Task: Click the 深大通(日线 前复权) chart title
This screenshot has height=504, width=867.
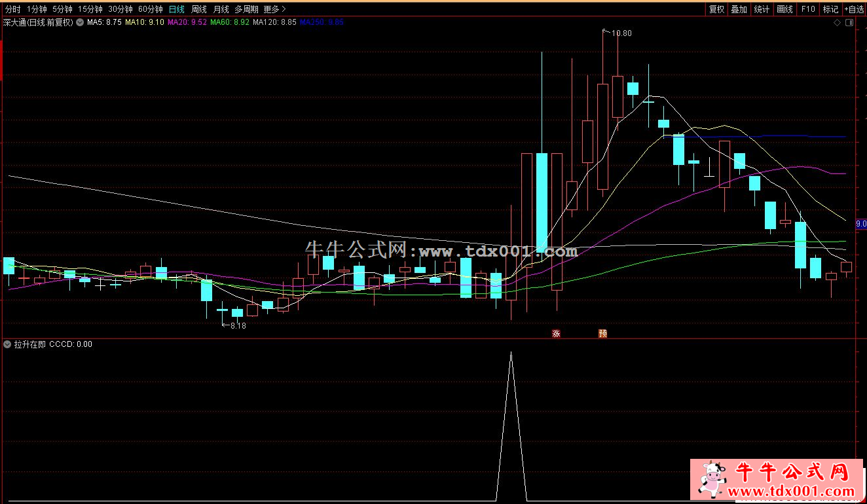Action: (x=38, y=22)
